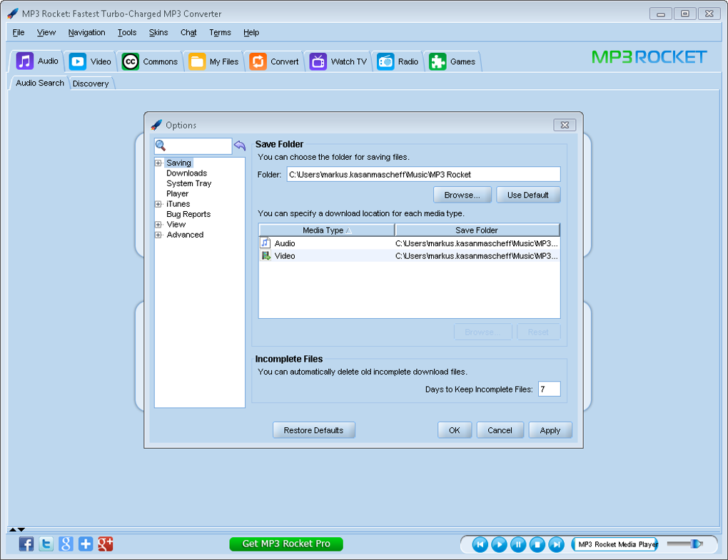The image size is (728, 560).
Task: Expand the Saving tree node
Action: [x=158, y=163]
